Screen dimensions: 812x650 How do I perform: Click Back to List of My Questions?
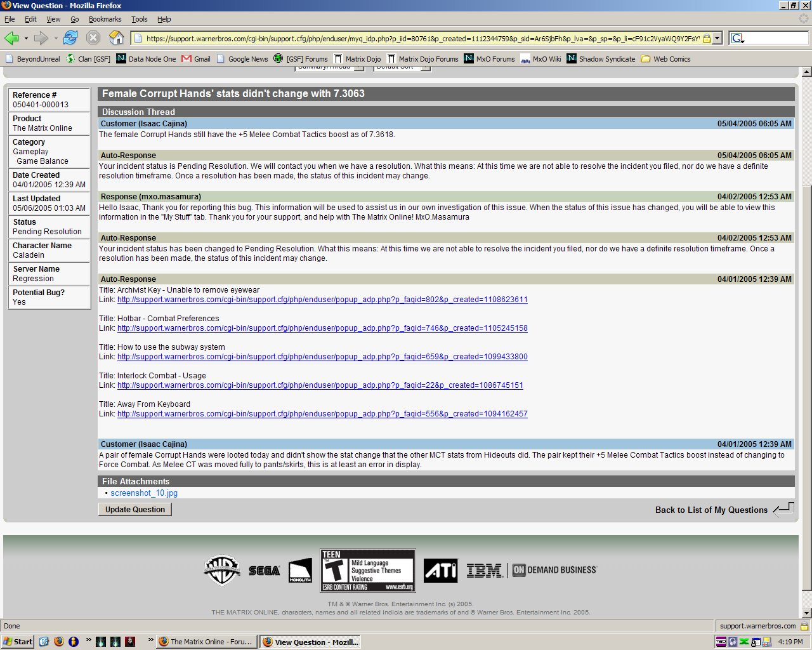pos(711,510)
